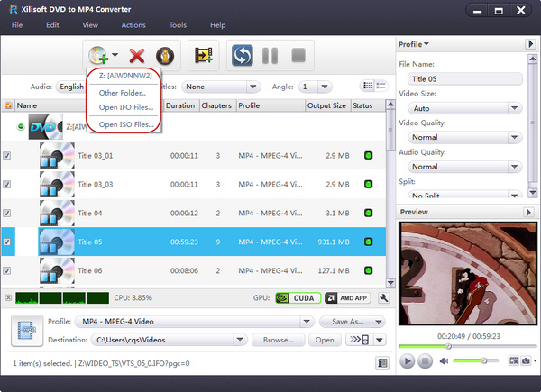Enable CUDA GPU acceleration

(x=298, y=298)
